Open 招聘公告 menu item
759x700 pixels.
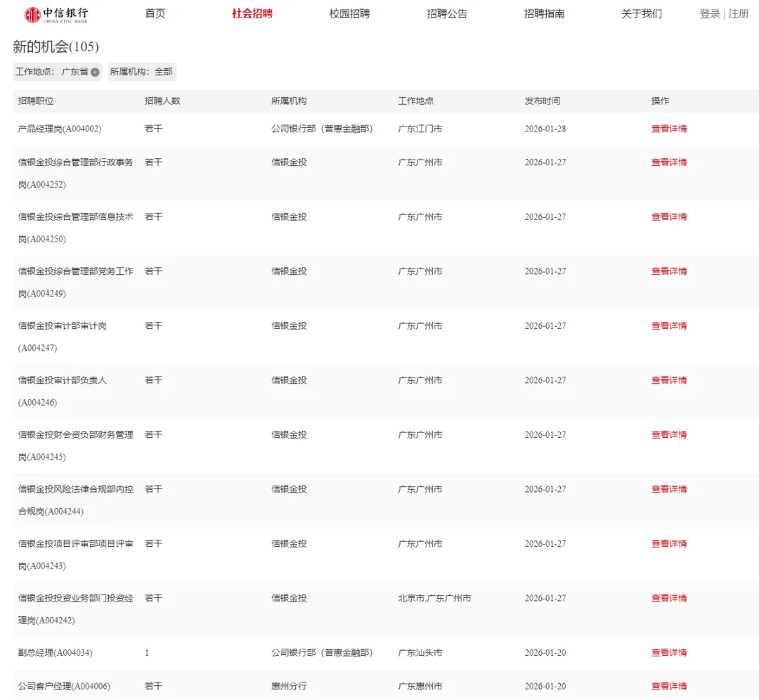click(x=447, y=13)
